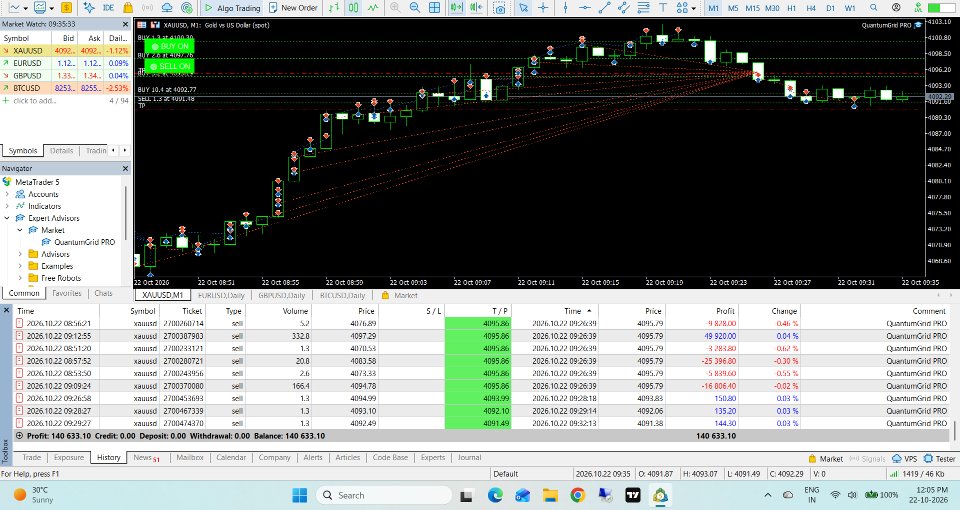Open File Explorer from the taskbar

click(550, 495)
